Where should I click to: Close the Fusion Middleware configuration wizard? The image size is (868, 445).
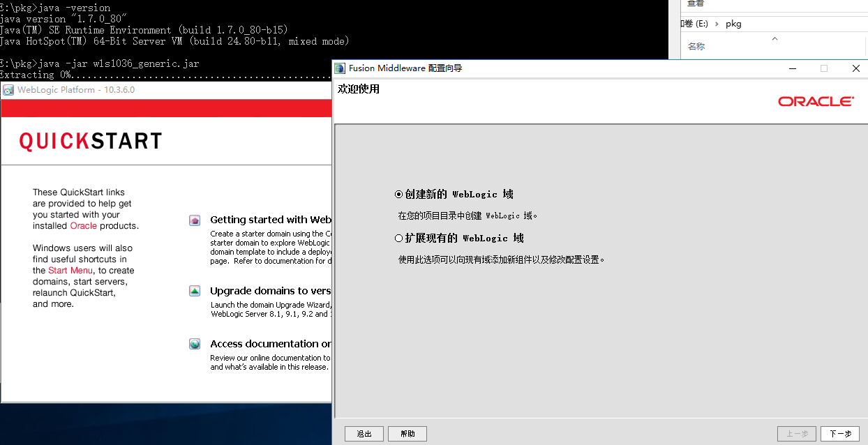click(856, 68)
